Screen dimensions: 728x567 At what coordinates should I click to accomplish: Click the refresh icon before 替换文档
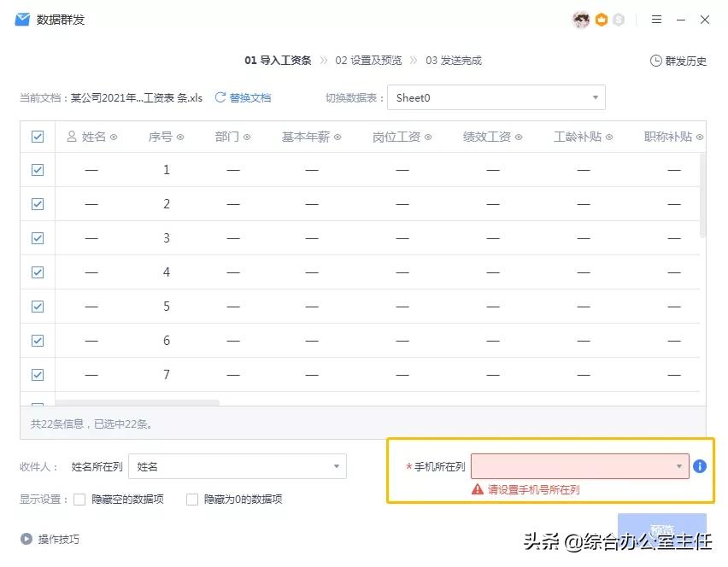click(220, 97)
